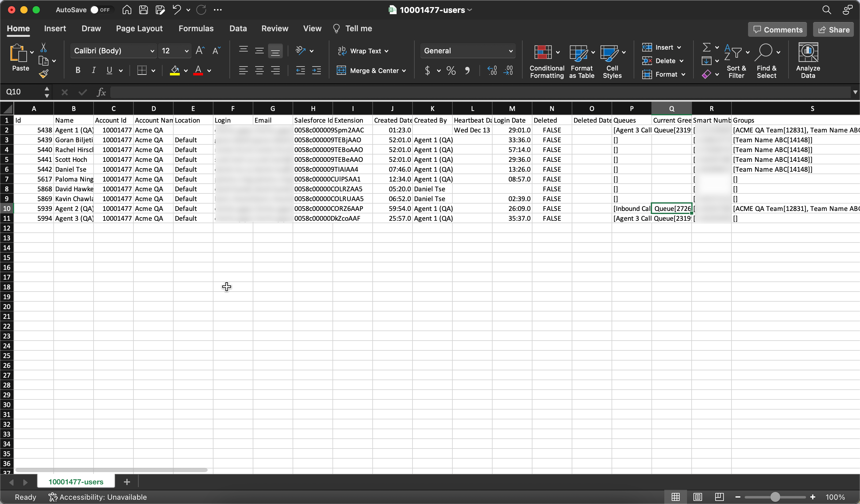
Task: Click the Share button
Action: [833, 29]
